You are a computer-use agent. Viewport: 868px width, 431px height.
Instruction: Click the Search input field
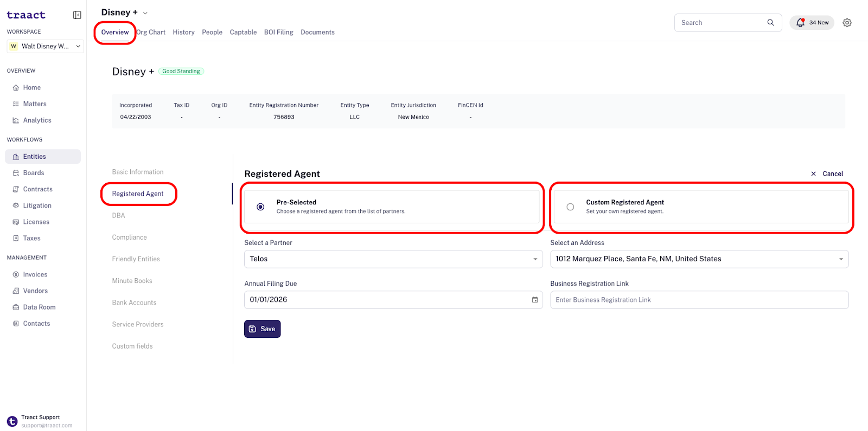(728, 23)
